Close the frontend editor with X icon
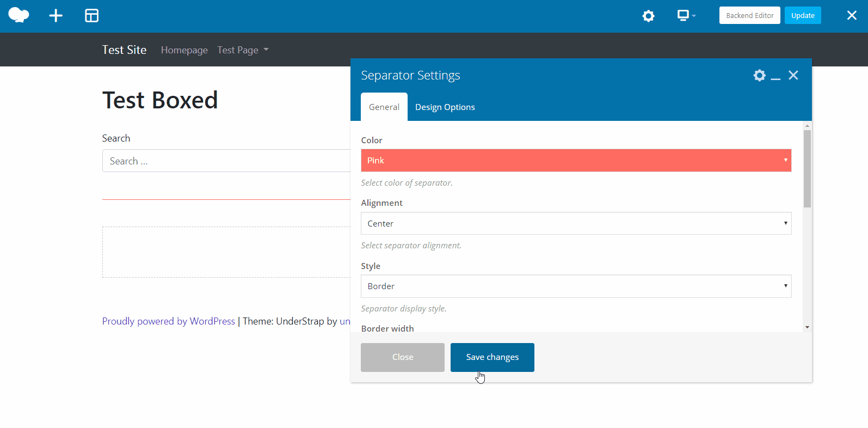The height and width of the screenshot is (428, 868). click(x=852, y=16)
